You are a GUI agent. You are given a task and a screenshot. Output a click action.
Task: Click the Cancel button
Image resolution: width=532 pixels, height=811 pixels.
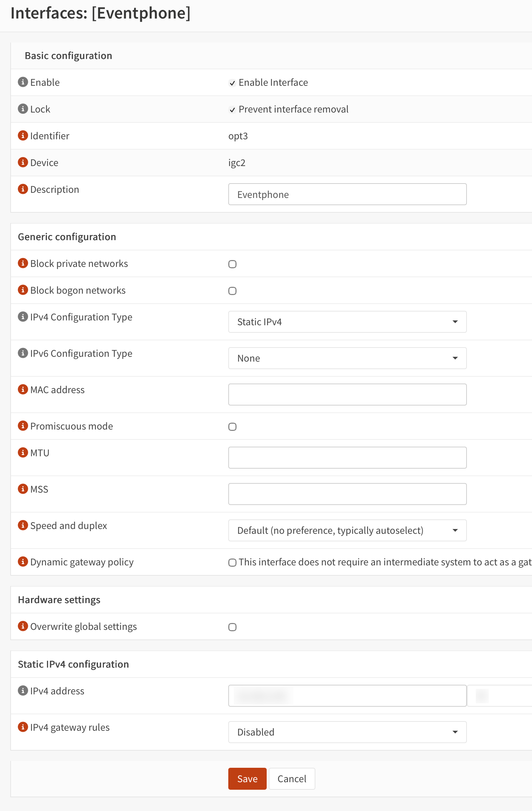pos(292,779)
